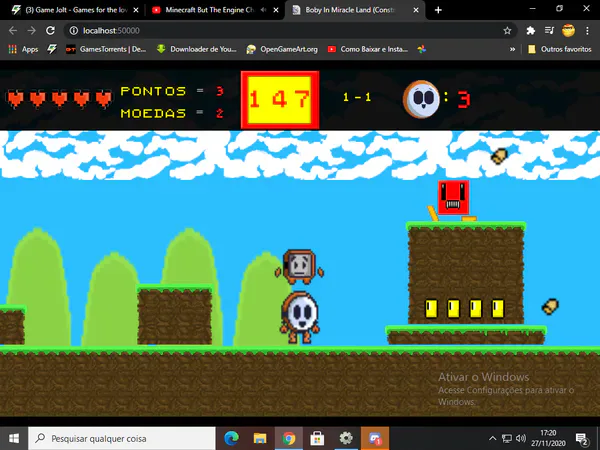Screen dimensions: 600x450
Task: Open the Extensions puzzle icon
Action: pos(530,31)
